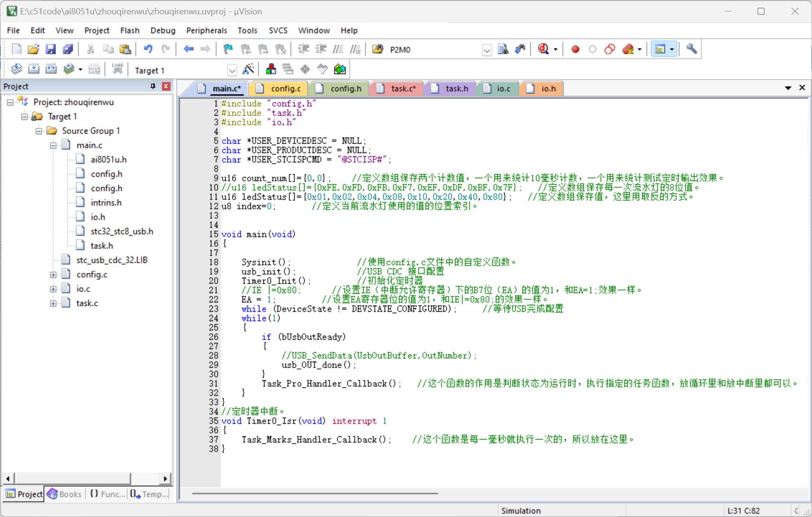Expand config.c in project tree
Viewport: 812px width, 517px height.
tap(53, 275)
